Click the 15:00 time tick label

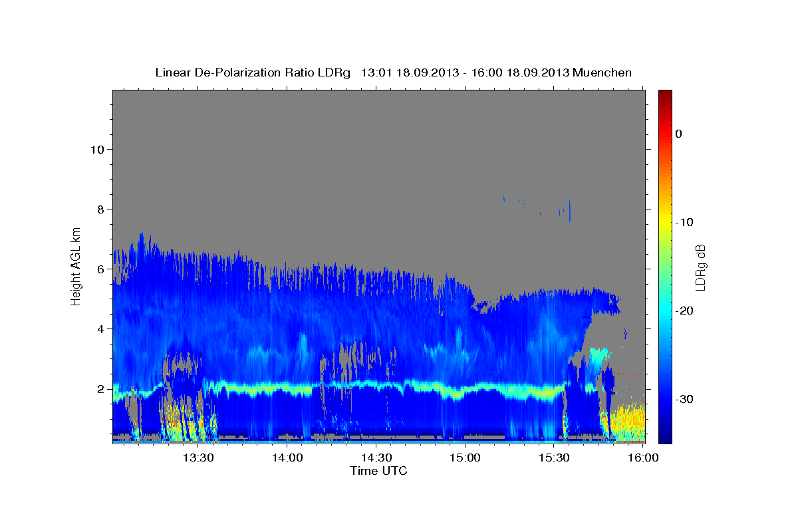pyautogui.click(x=465, y=458)
